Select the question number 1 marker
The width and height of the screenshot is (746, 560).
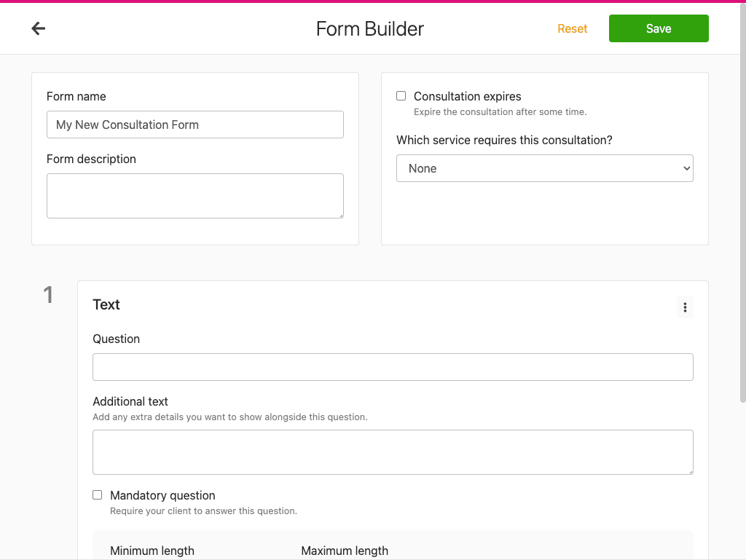pyautogui.click(x=48, y=295)
